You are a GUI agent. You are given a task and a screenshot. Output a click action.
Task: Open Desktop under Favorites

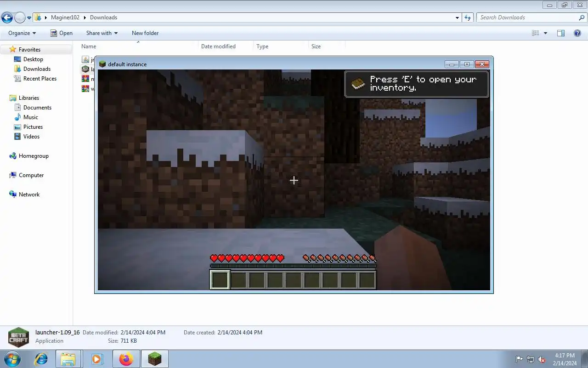point(33,59)
